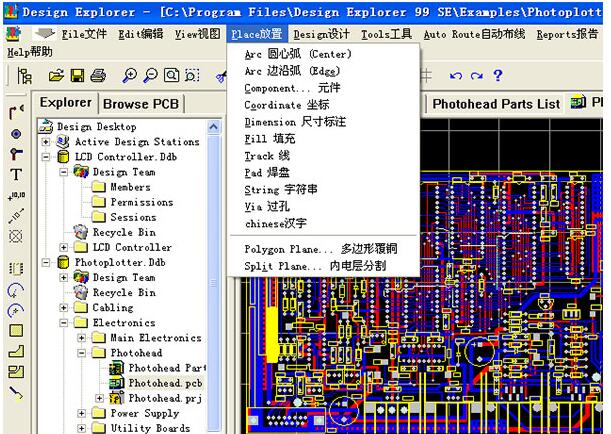Open the Tools menu
Viewport: 611px width, 434px height.
pyautogui.click(x=386, y=34)
